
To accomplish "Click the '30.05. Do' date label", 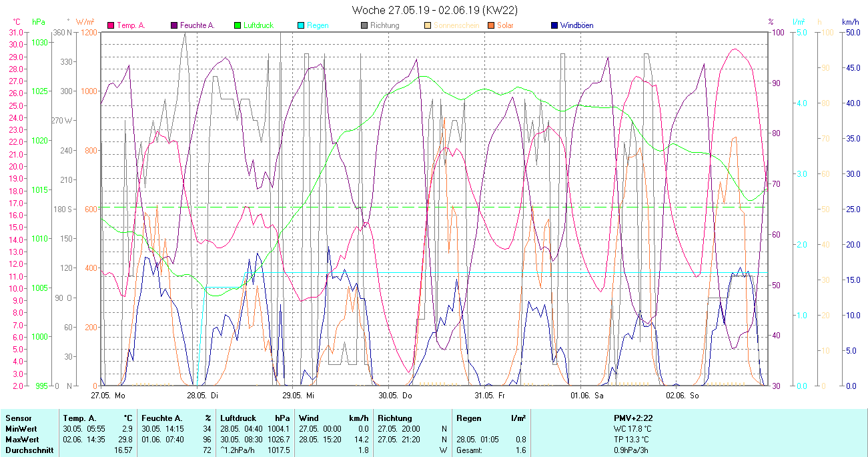I will (394, 396).
